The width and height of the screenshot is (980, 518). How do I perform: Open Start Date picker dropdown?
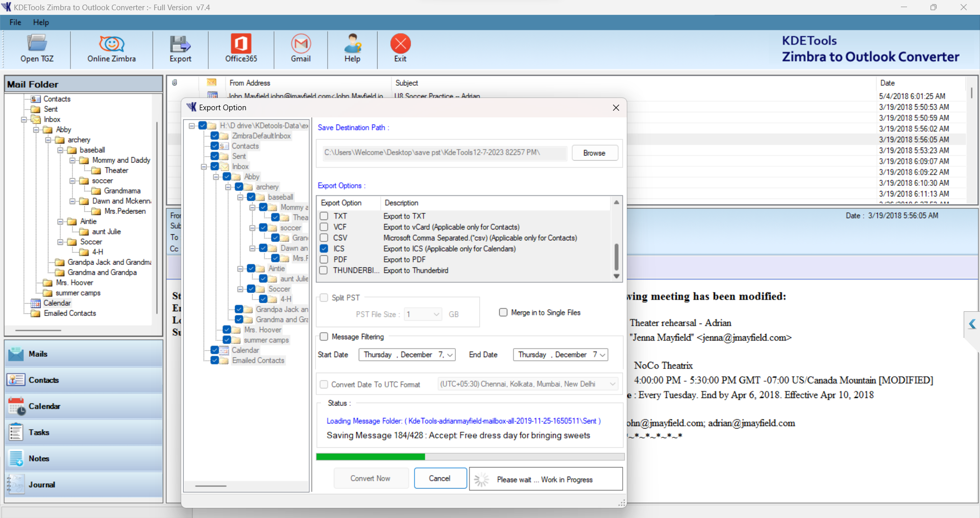tap(450, 355)
